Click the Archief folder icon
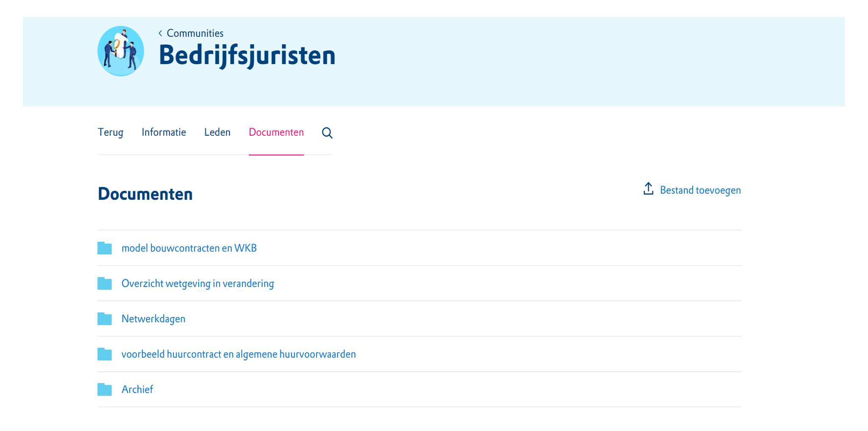 pyautogui.click(x=105, y=389)
